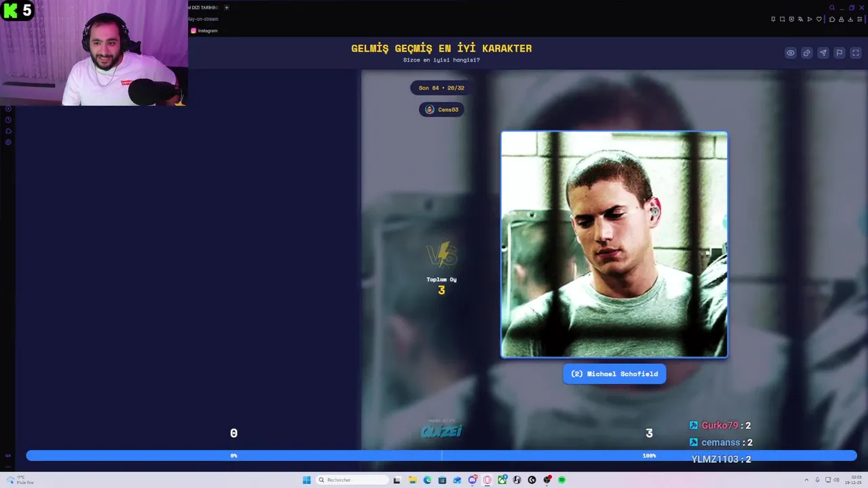This screenshot has height=488, width=868.
Task: Open the Xbox app from the taskbar
Action: click(x=502, y=480)
